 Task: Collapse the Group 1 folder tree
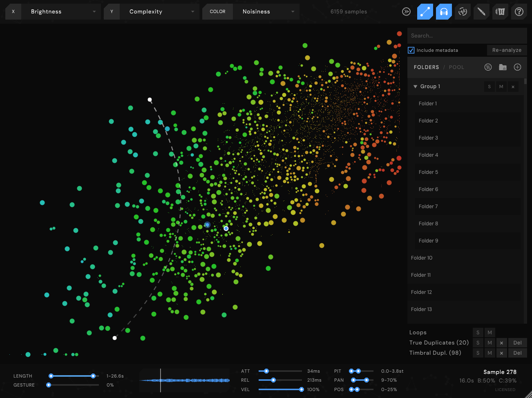click(415, 87)
